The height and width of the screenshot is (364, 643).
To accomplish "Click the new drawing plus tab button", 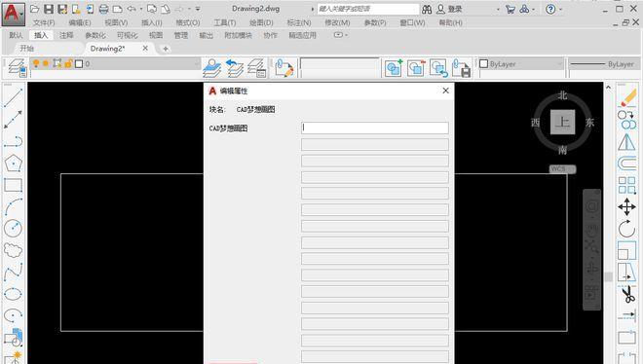I will (166, 49).
